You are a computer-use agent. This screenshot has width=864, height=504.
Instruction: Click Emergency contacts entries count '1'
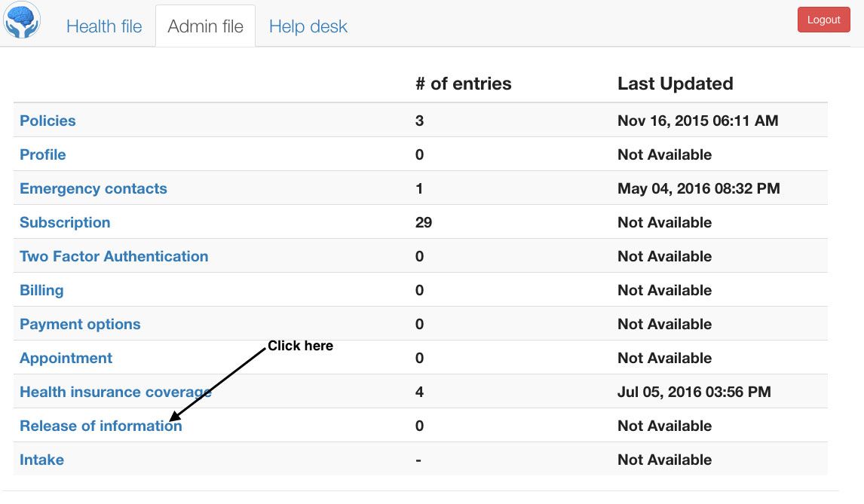tap(419, 188)
